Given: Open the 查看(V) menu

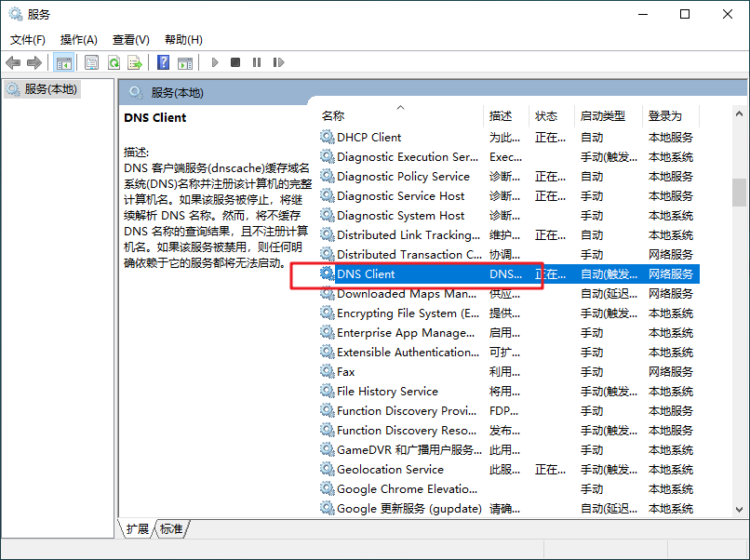Looking at the screenshot, I should pos(130,40).
